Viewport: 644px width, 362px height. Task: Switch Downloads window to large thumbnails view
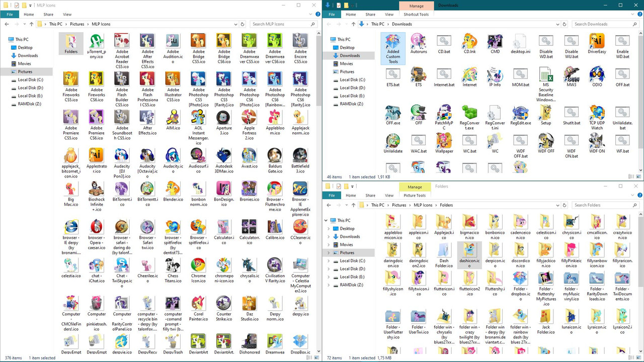[639, 177]
